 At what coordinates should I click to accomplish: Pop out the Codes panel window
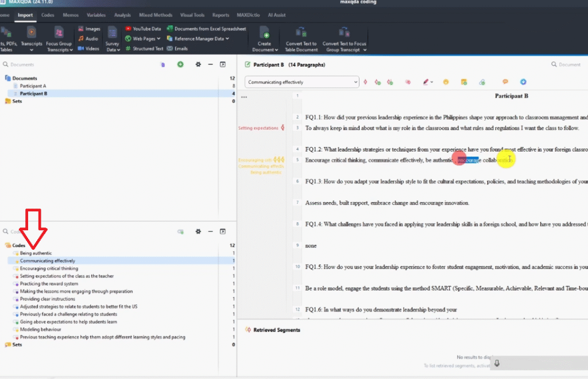[223, 231]
